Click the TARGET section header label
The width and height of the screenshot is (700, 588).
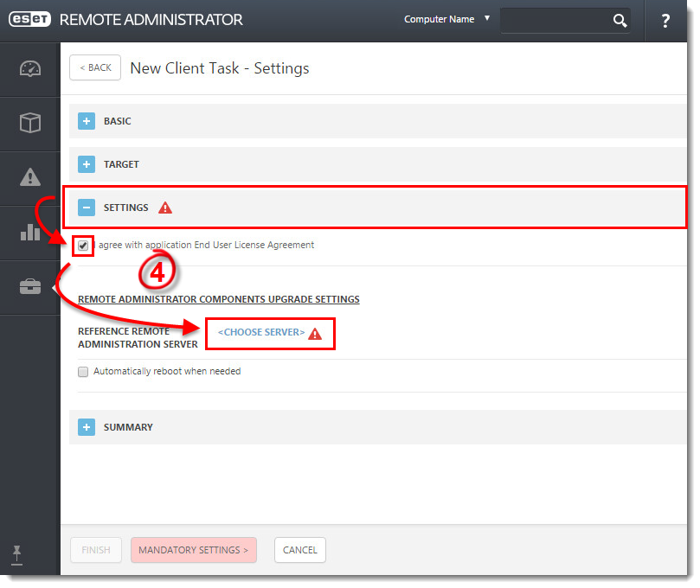pyautogui.click(x=121, y=164)
